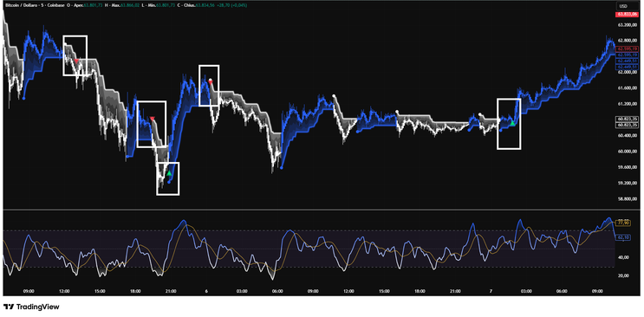Click the oscillator 62,10 value label

tap(623, 237)
